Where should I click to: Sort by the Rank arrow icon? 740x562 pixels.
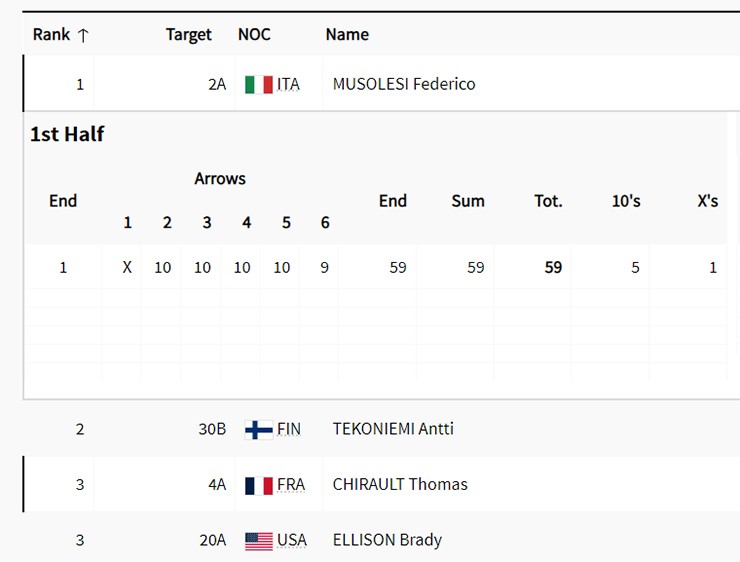pos(83,35)
